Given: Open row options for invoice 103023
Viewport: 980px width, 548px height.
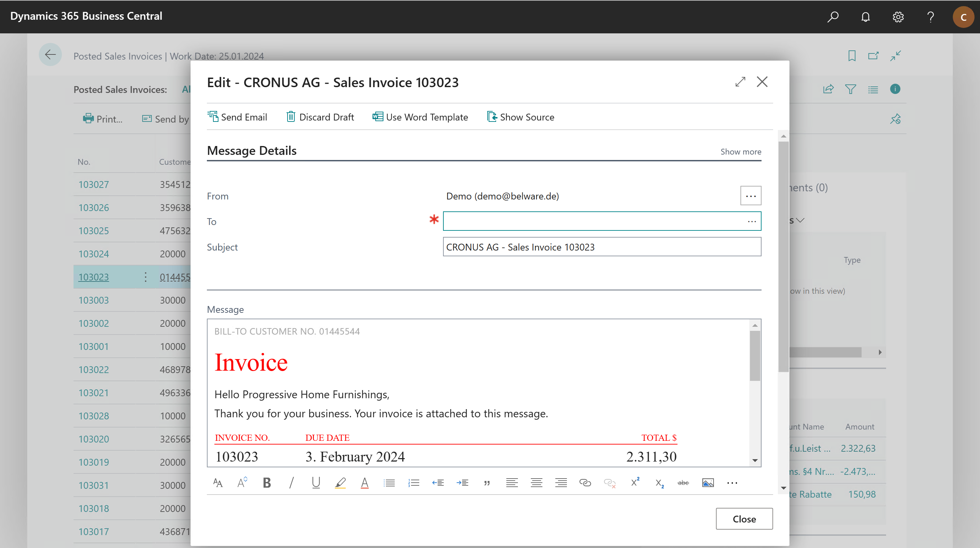Looking at the screenshot, I should pyautogui.click(x=145, y=277).
